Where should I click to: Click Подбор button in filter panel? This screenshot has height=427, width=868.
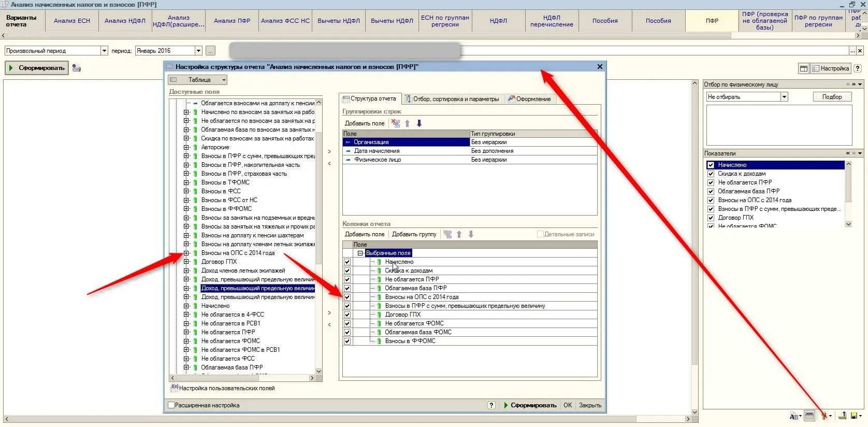pyautogui.click(x=832, y=97)
